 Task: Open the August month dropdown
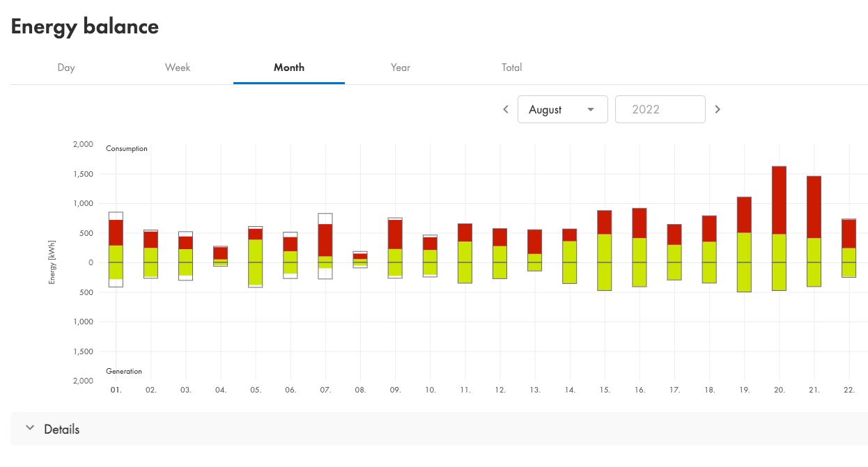pos(561,109)
